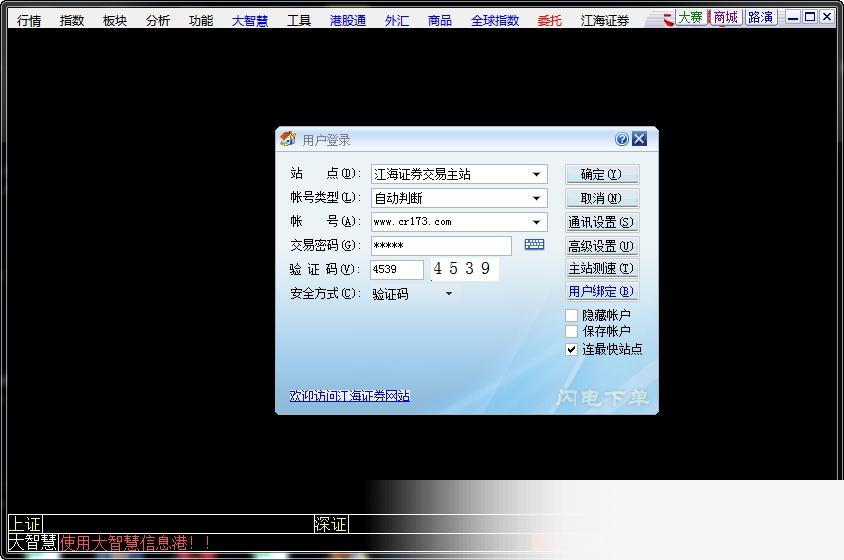The image size is (844, 560).
Task: Open the 行情 menu
Action: pos(29,20)
